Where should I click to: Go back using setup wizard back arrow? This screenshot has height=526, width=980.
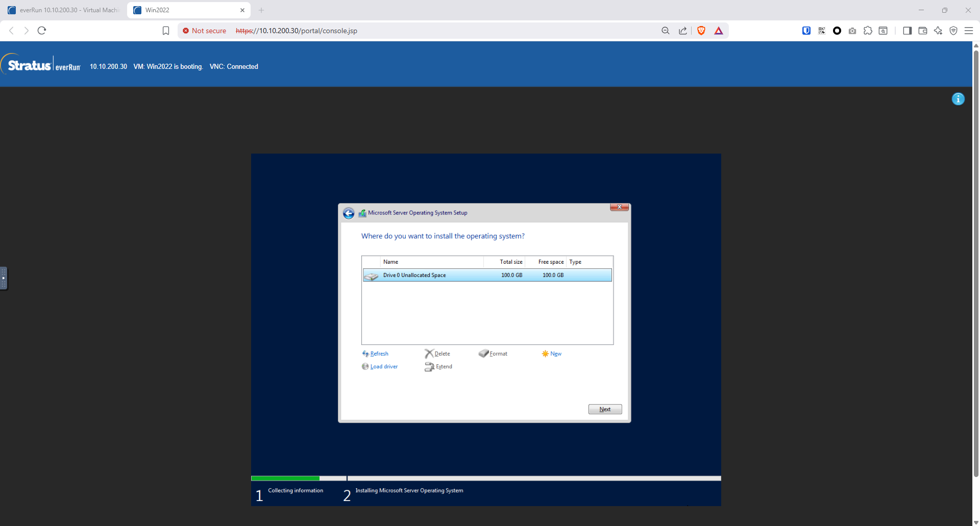click(349, 213)
